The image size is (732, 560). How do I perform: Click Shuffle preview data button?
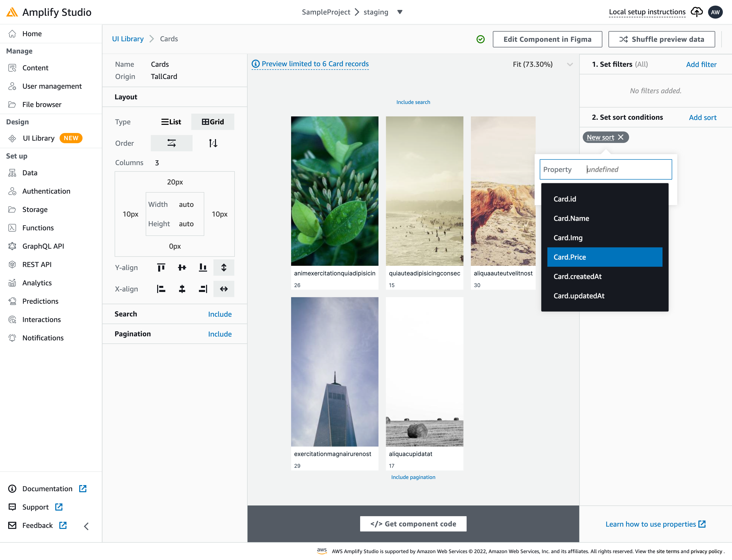661,39
